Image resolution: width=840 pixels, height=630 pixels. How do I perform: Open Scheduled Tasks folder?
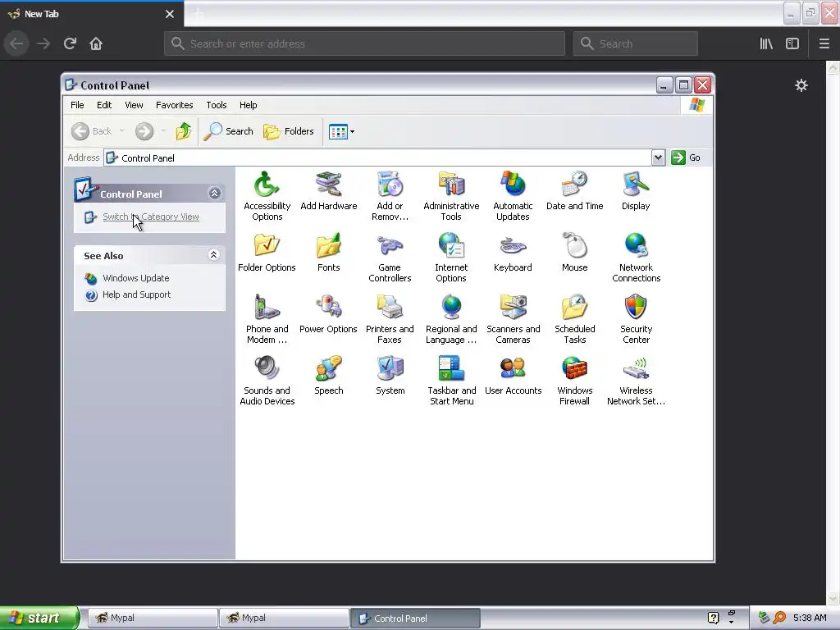point(574,319)
